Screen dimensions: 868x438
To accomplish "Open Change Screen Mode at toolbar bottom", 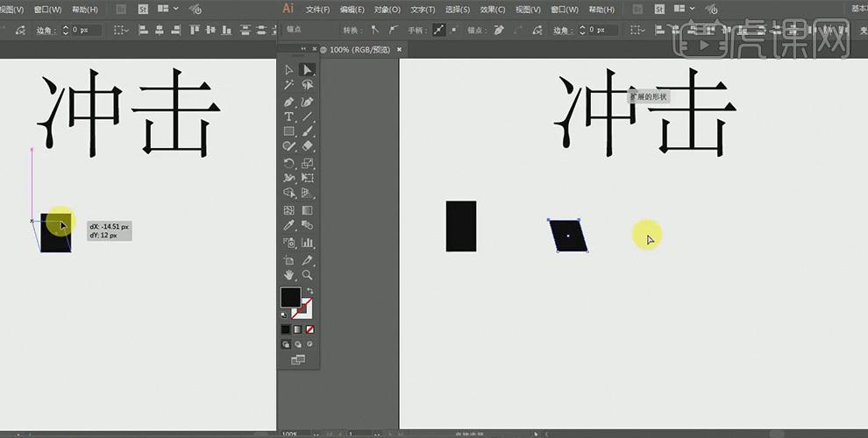I will (298, 360).
